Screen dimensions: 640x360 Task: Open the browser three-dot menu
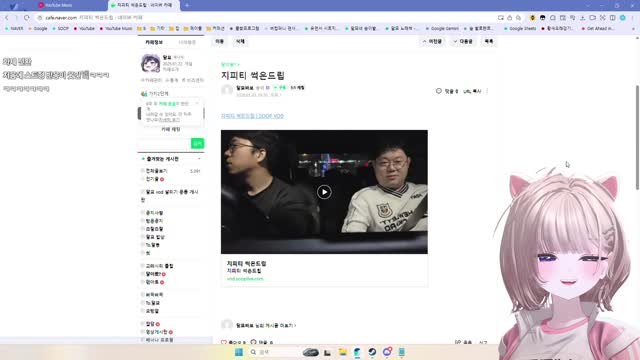[x=633, y=18]
